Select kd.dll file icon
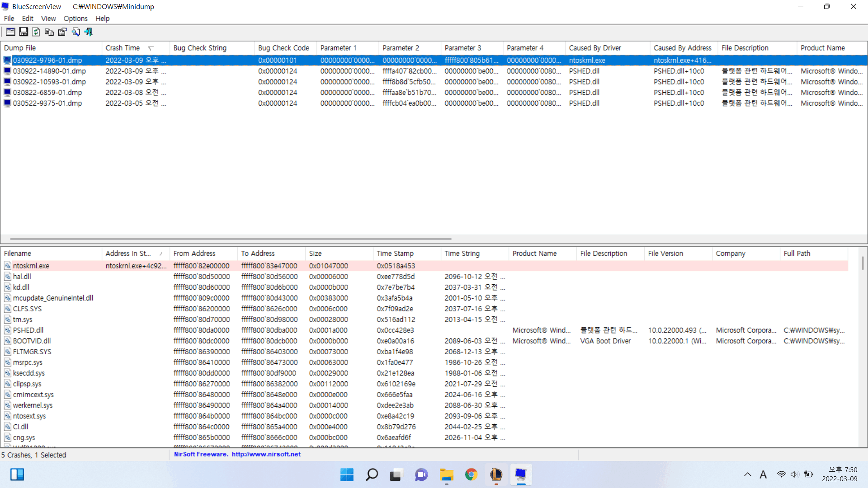The width and height of the screenshot is (868, 488). click(8, 287)
